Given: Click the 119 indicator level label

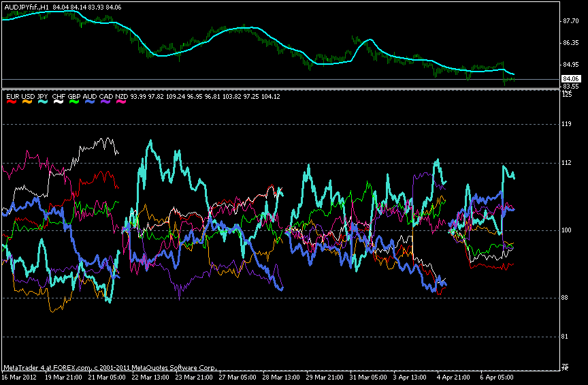Looking at the screenshot, I should click(567, 124).
